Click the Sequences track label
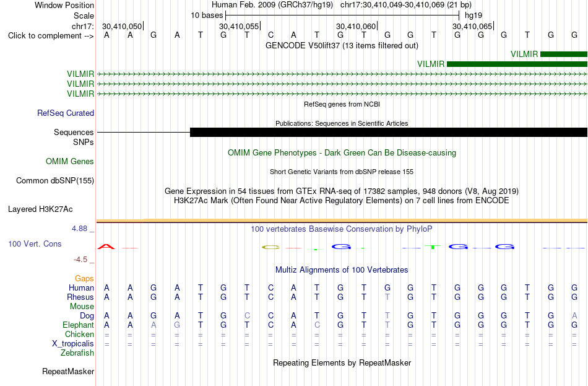Image resolution: width=588 pixels, height=386 pixels. point(74,132)
